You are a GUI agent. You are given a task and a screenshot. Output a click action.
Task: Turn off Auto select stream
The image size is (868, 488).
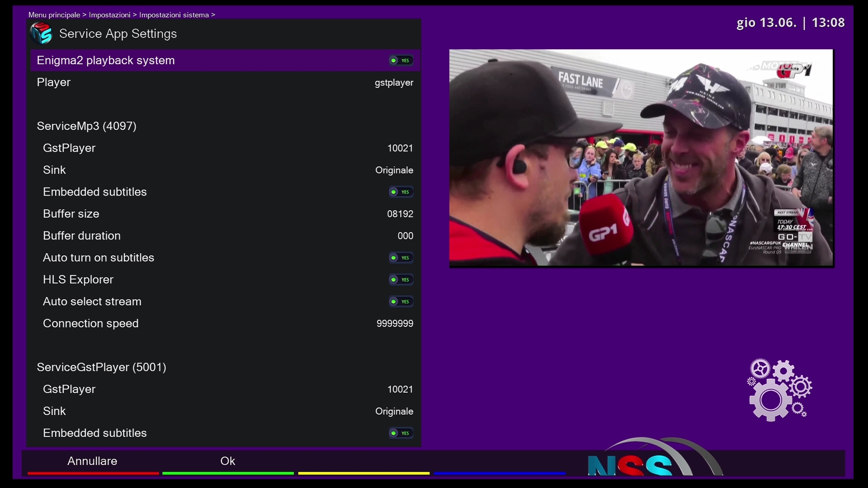[x=401, y=302]
